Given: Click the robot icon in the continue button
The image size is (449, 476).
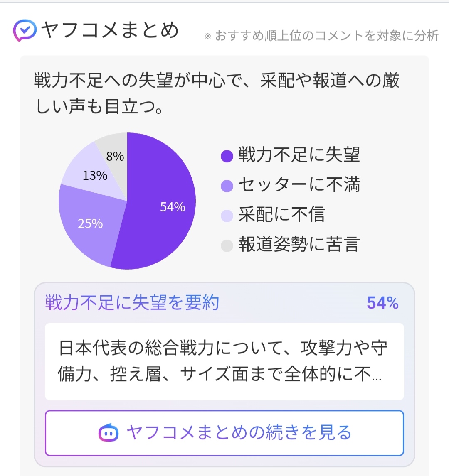Looking at the screenshot, I should 109,432.
